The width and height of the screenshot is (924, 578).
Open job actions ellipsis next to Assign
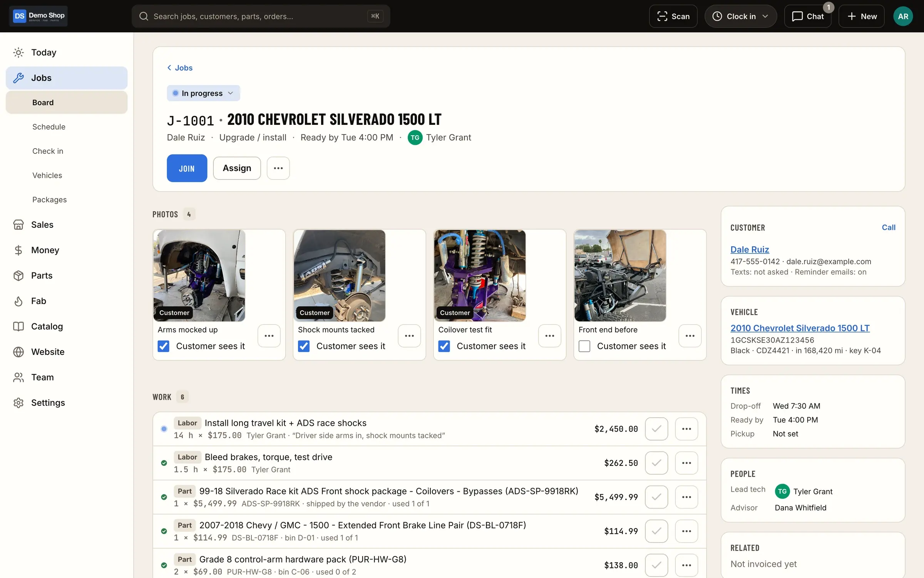click(x=278, y=168)
